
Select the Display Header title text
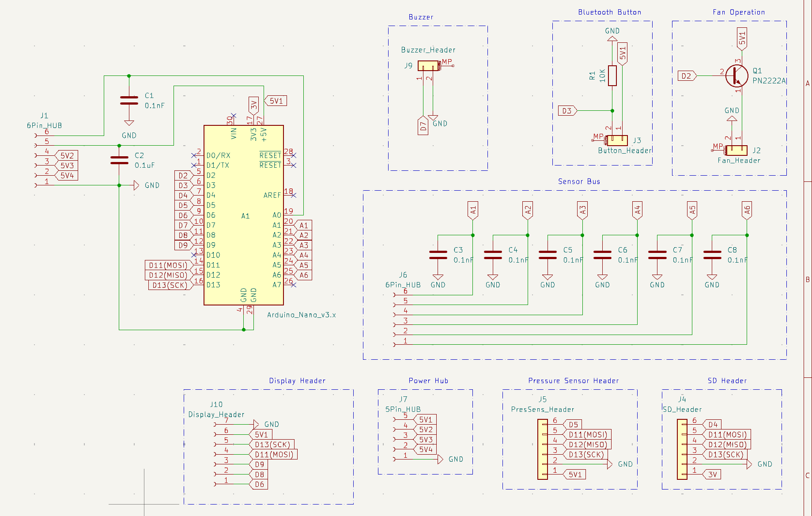297,380
